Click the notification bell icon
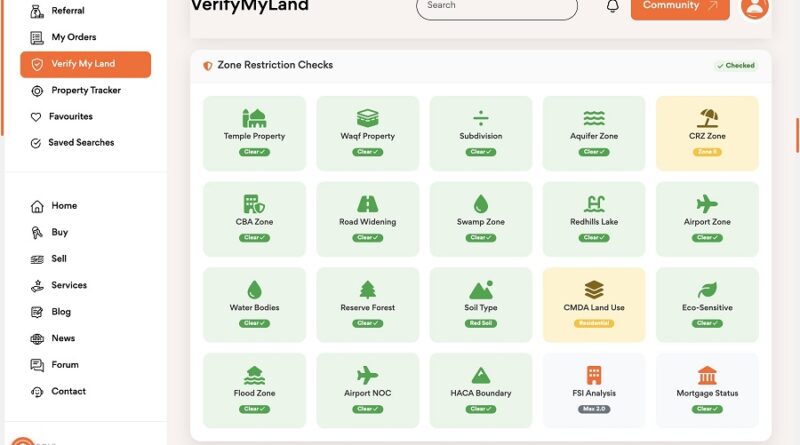Image resolution: width=800 pixels, height=445 pixels. (613, 6)
